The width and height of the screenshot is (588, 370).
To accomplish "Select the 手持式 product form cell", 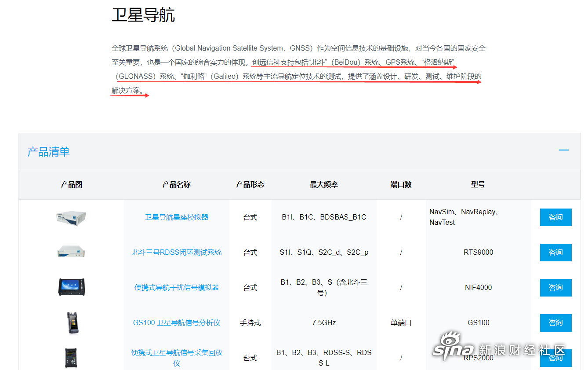I will point(250,323).
